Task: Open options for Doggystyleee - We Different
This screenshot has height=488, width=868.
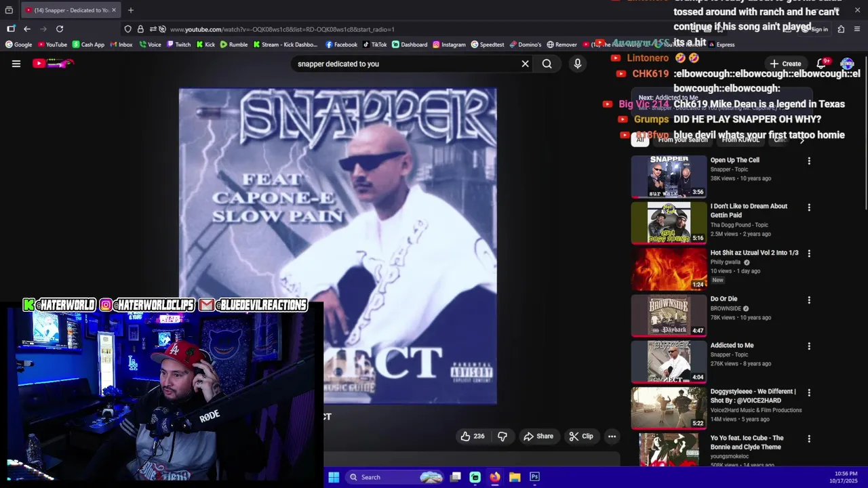Action: point(808,392)
